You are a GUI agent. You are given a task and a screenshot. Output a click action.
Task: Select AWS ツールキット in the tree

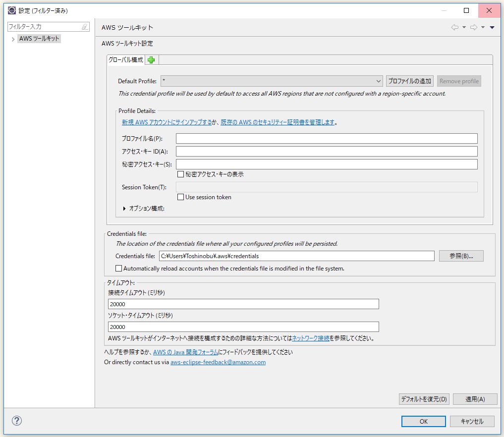[x=39, y=39]
